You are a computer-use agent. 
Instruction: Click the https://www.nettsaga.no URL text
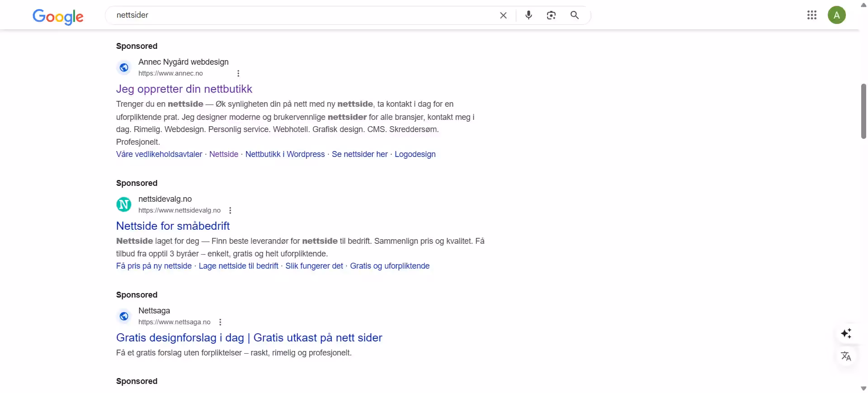pos(175,322)
